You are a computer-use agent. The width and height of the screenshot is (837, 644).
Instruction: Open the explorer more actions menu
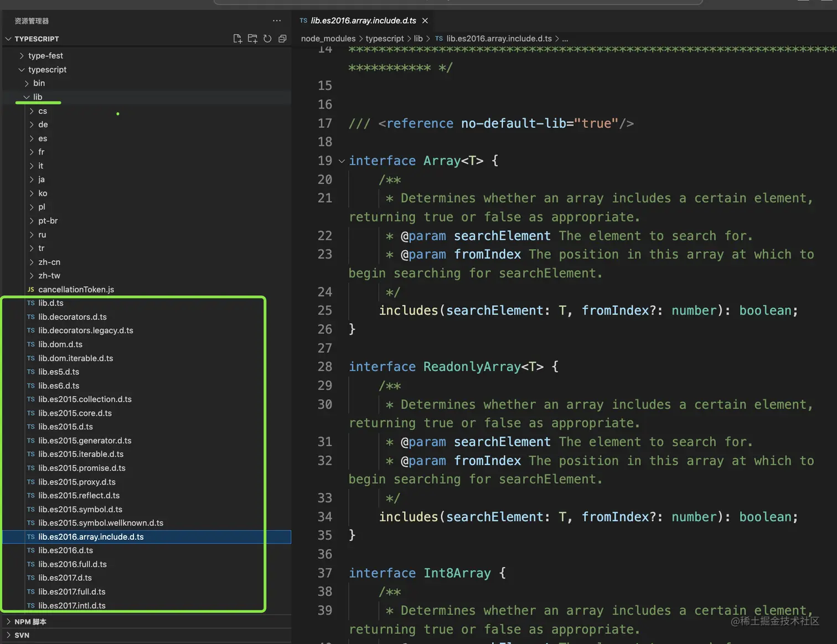tap(277, 20)
